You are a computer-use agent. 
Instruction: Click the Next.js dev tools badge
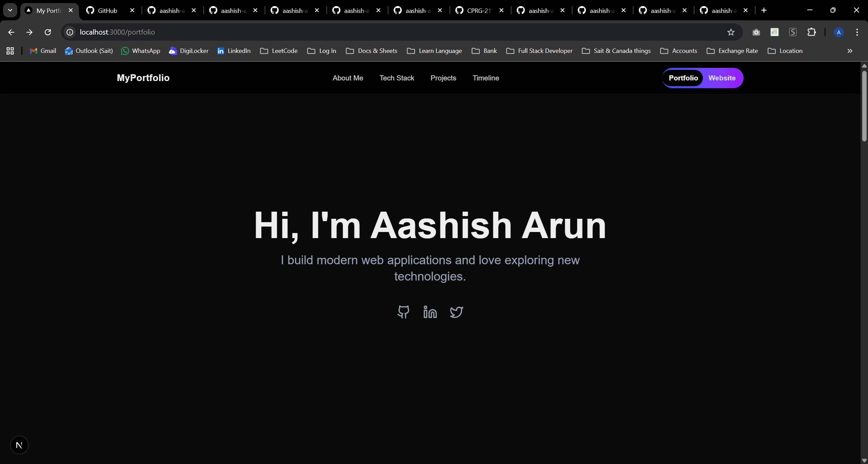(19, 445)
